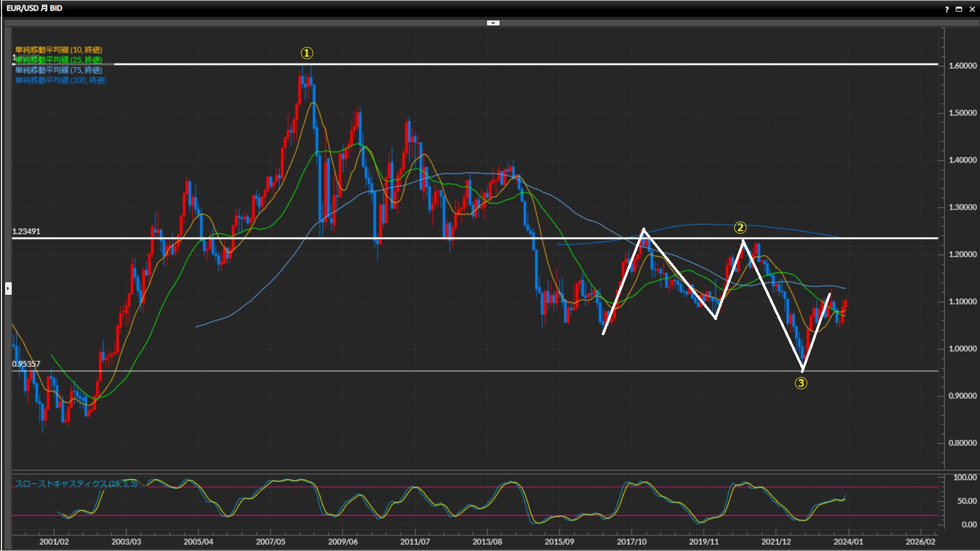Click the EUR/USD monthly BID title
The width and height of the screenshot is (980, 551).
34,8
